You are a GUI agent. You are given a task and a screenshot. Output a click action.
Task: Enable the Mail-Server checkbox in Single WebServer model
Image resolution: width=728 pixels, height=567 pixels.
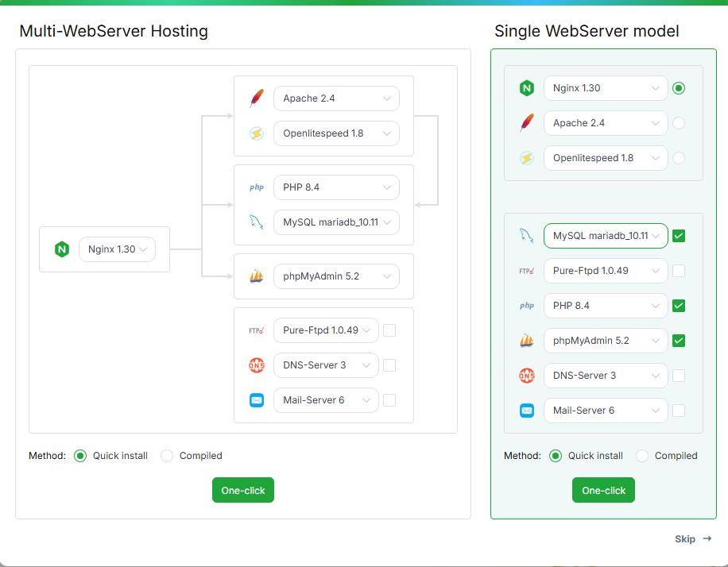click(x=679, y=411)
